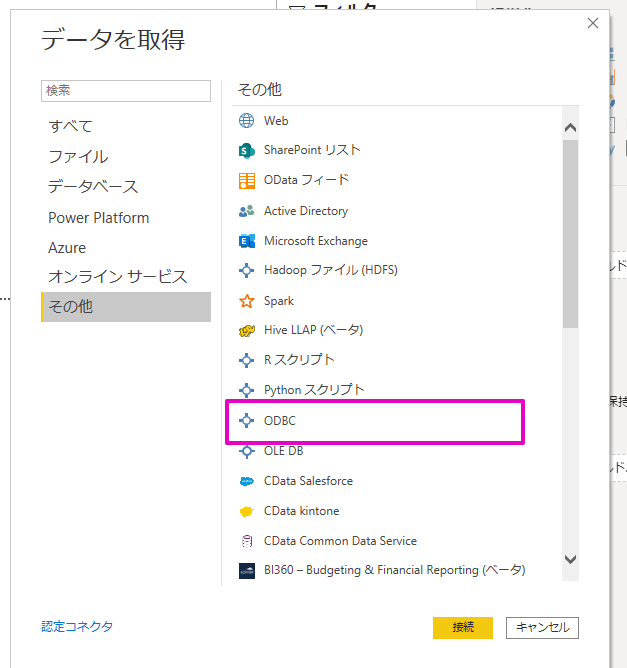Select Python スクリプト entry text
Viewport: 627px width, 668px height.
click(314, 389)
